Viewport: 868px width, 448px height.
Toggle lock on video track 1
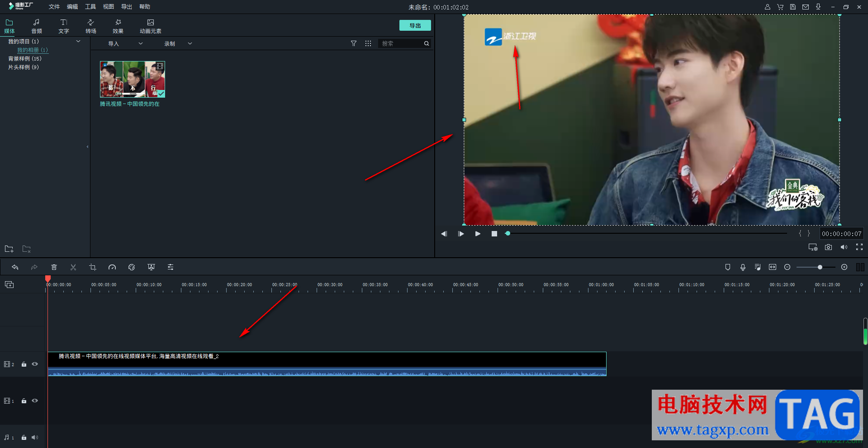24,401
